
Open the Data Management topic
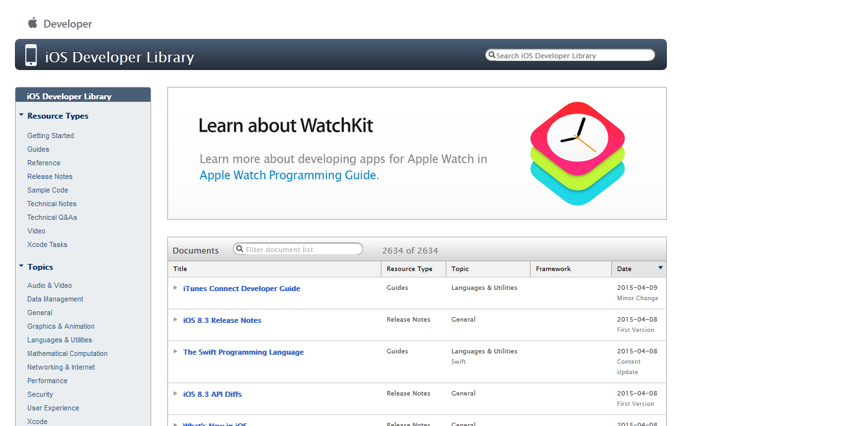click(55, 299)
